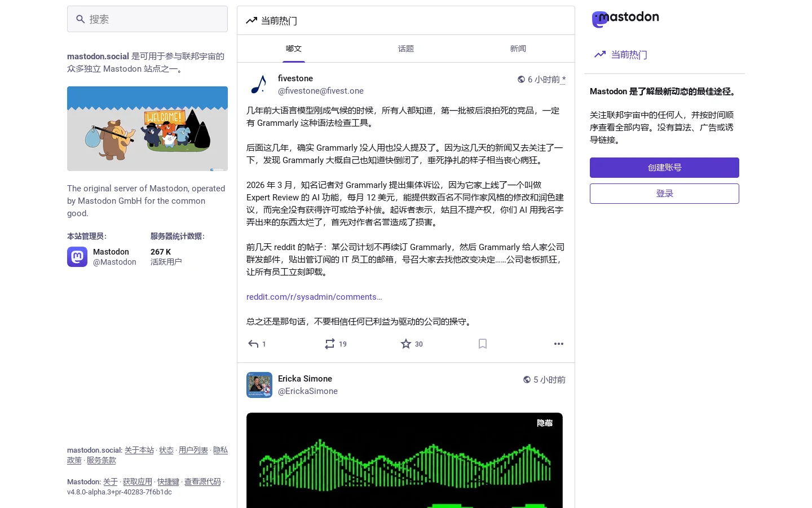The width and height of the screenshot is (812, 508).
Task: Click the 创建账号 button
Action: click(664, 168)
